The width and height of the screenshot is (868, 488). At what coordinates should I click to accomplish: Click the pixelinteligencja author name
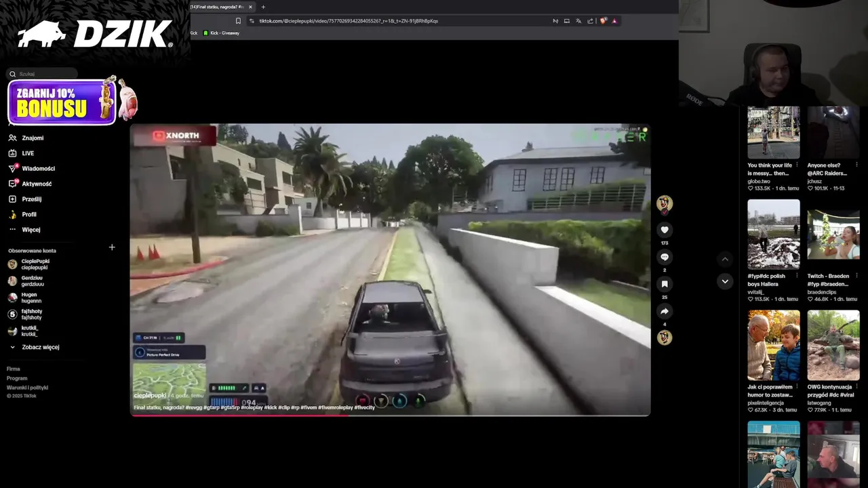[x=767, y=403]
